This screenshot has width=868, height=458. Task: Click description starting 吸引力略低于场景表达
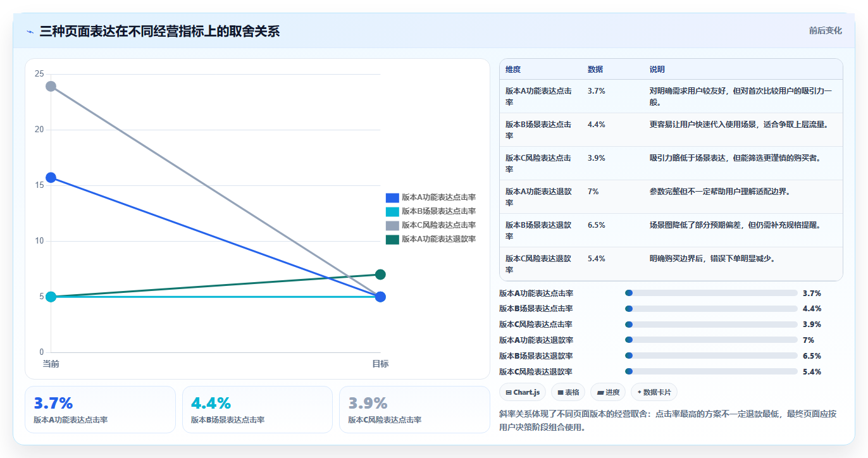click(x=735, y=158)
